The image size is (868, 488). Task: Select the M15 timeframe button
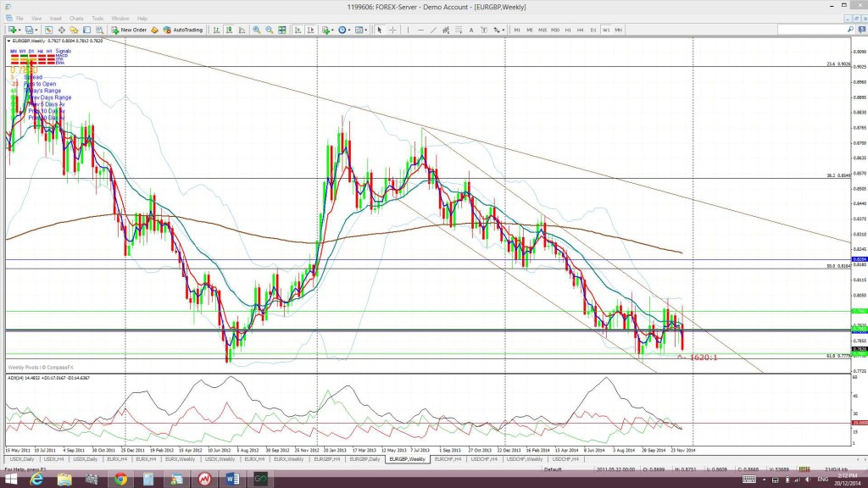pyautogui.click(x=542, y=30)
